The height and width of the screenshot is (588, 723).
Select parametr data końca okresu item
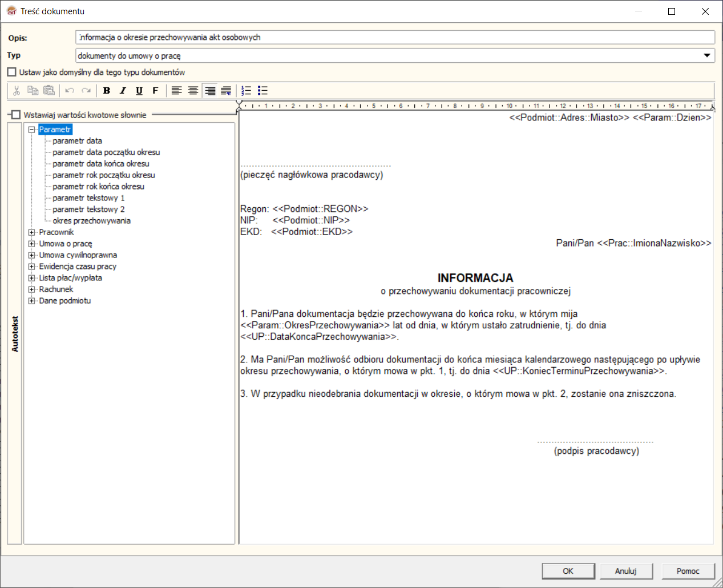point(101,164)
